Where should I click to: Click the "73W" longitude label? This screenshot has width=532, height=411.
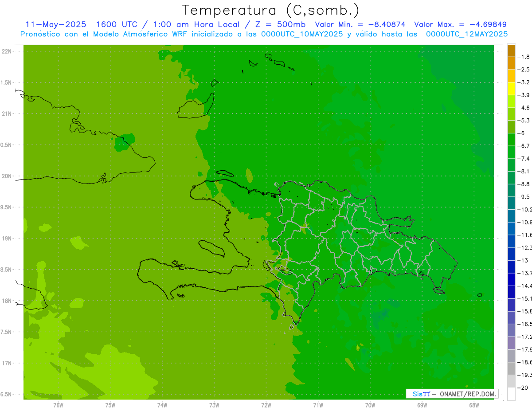coord(214,405)
